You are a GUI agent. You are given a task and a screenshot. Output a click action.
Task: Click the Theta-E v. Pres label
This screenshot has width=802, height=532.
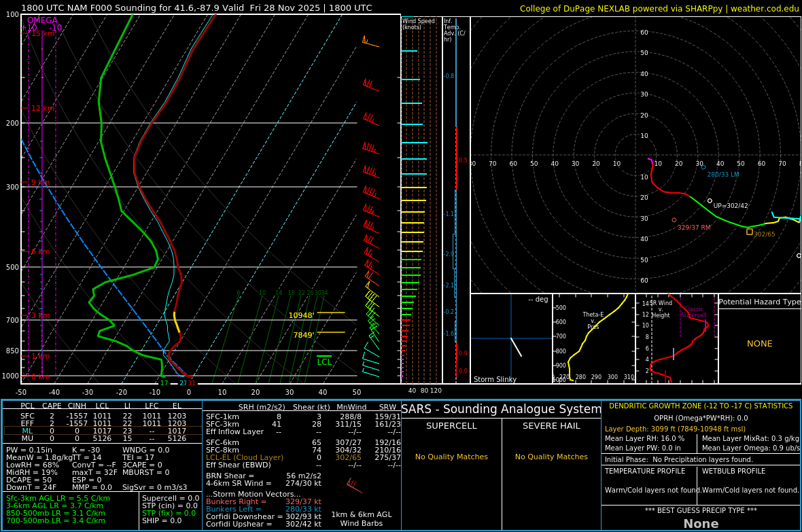point(593,320)
